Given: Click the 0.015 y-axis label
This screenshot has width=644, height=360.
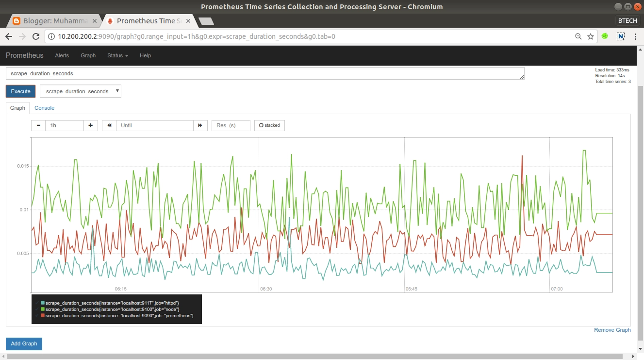Looking at the screenshot, I should click(23, 166).
